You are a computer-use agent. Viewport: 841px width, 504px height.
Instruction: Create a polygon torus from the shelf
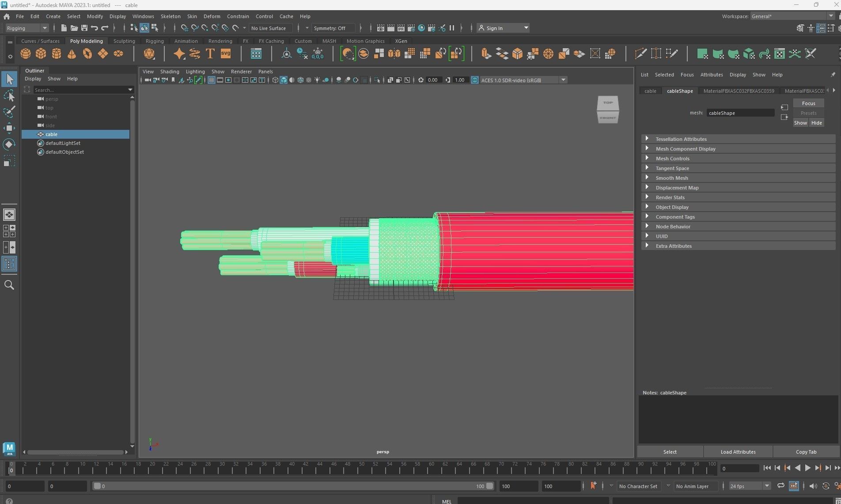point(87,54)
